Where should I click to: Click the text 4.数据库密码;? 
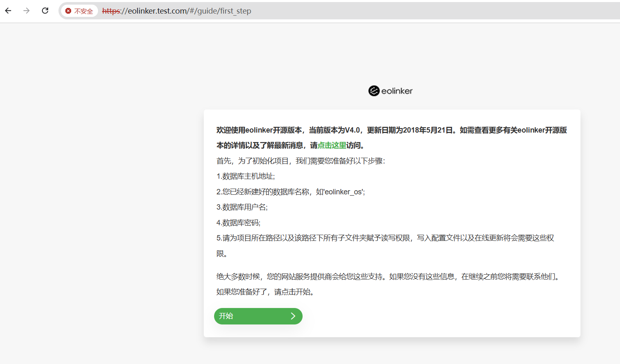click(x=238, y=223)
